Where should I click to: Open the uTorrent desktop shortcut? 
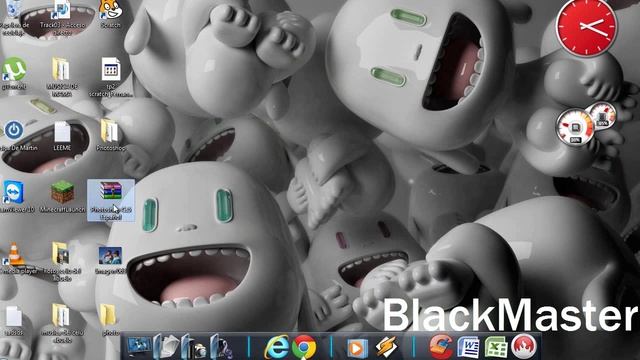(14, 69)
